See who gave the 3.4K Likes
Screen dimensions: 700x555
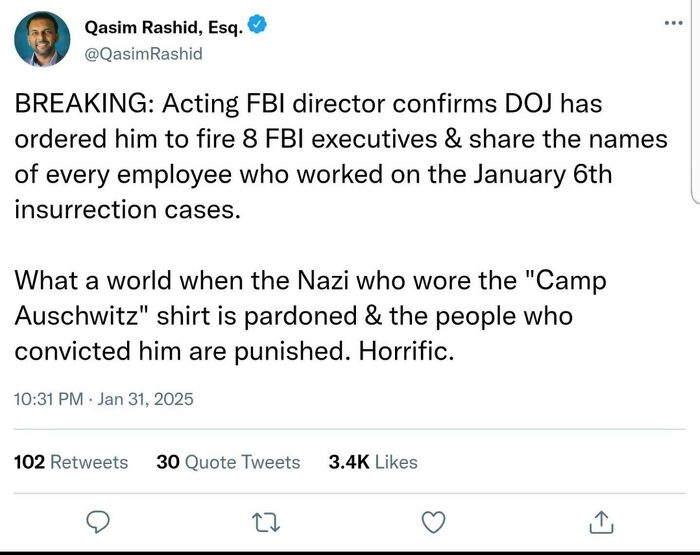point(372,462)
